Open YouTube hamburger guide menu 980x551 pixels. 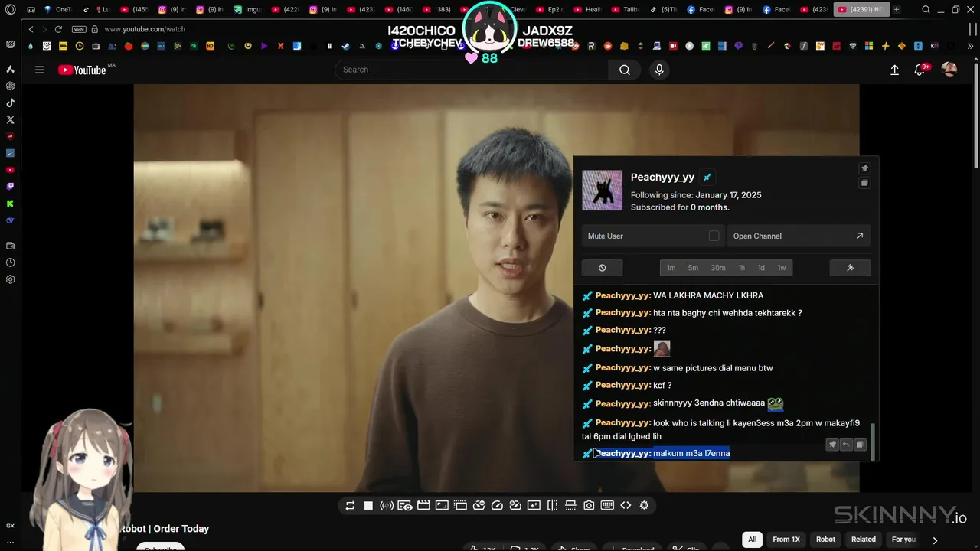coord(40,70)
